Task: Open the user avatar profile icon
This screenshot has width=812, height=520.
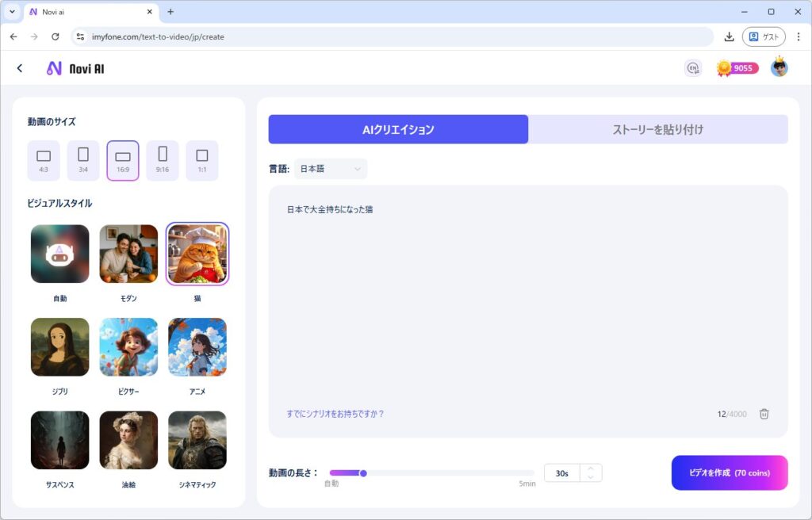Action: tap(779, 68)
